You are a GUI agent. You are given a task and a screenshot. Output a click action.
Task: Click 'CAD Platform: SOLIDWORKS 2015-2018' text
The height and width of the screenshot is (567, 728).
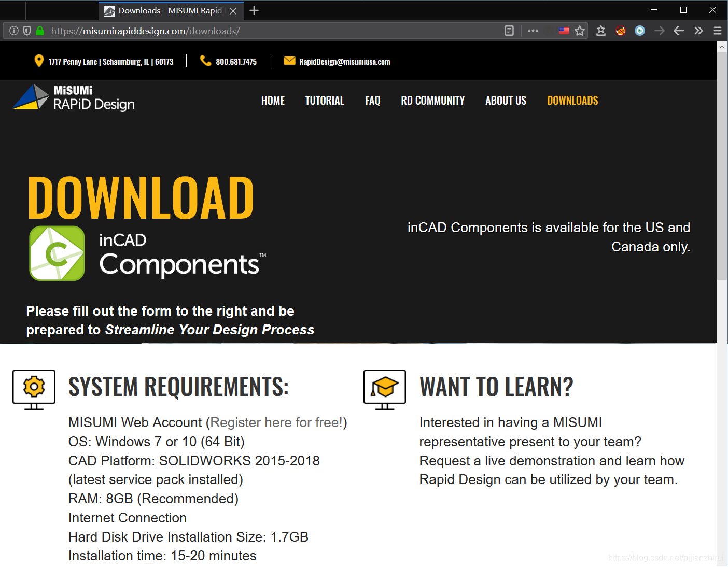(x=194, y=461)
